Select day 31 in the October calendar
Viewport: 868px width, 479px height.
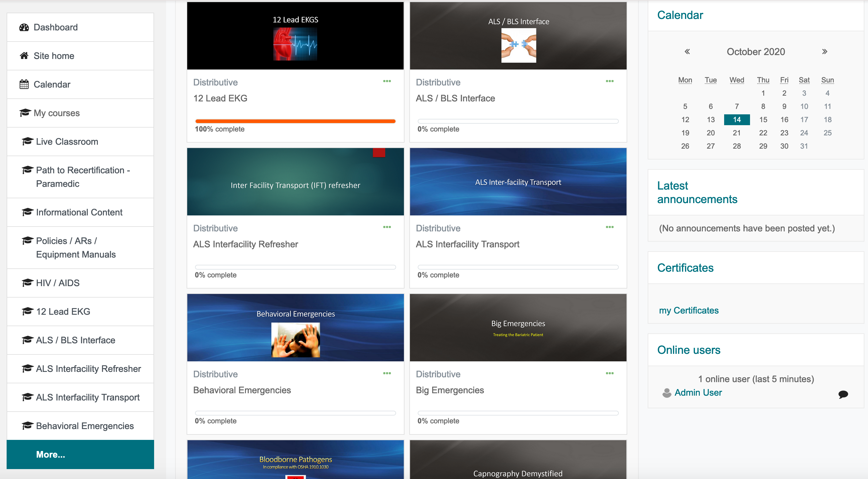[x=804, y=146]
